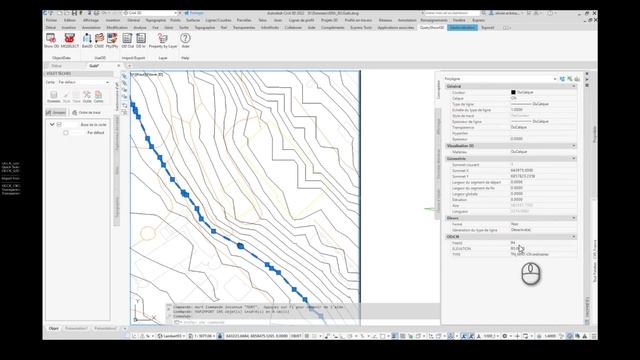640x360 pixels.
Task: Collapse the ODCN properties section
Action: (573, 237)
